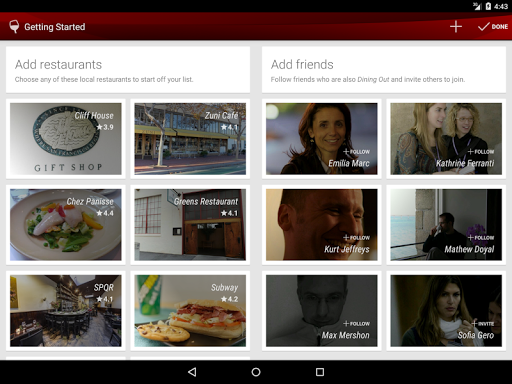Click the 'Follow friends who are also Dining Out' text
Viewport: 512px width, 384px height.
click(368, 79)
